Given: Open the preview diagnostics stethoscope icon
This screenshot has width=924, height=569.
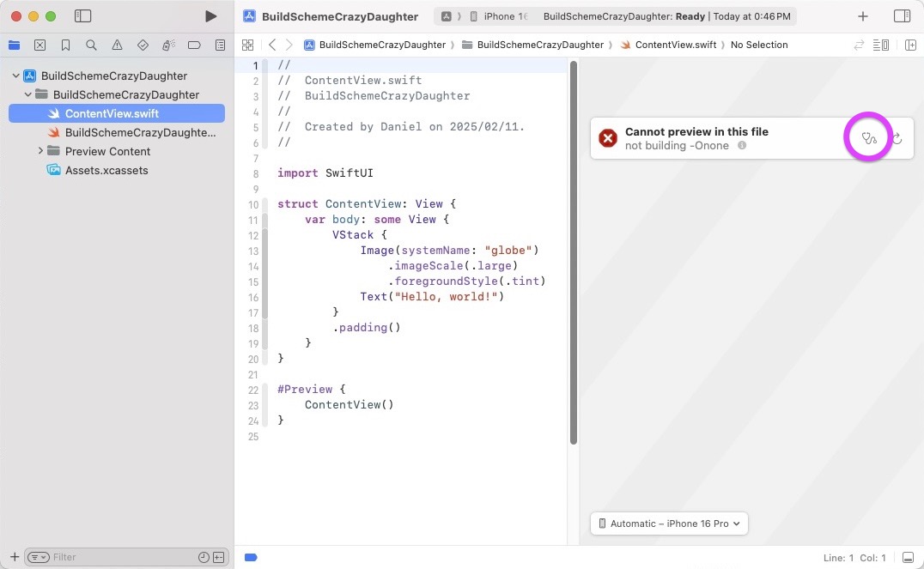Looking at the screenshot, I should pyautogui.click(x=868, y=138).
